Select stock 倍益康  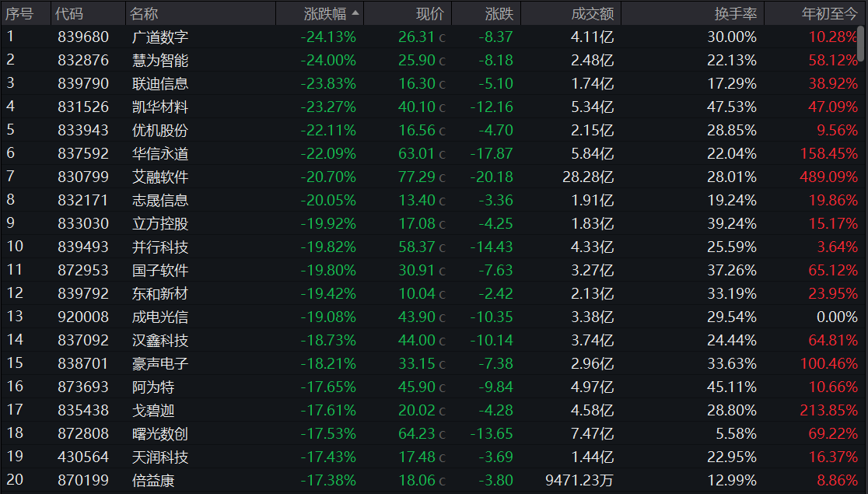[153, 480]
